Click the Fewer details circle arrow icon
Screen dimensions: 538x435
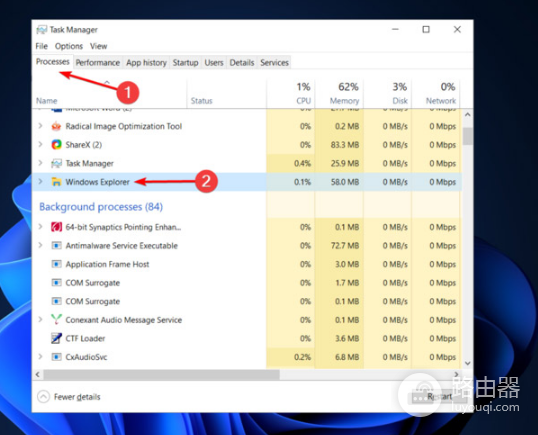click(44, 397)
